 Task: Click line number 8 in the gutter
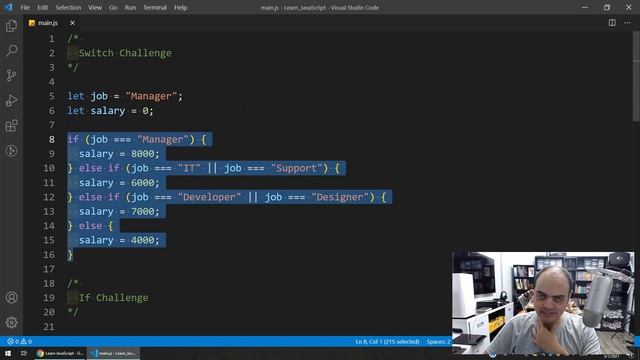51,140
